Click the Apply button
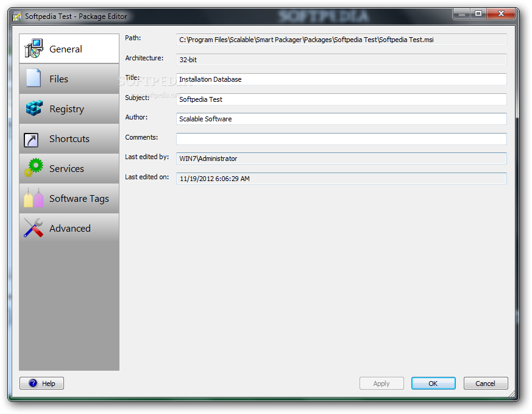 (x=381, y=383)
